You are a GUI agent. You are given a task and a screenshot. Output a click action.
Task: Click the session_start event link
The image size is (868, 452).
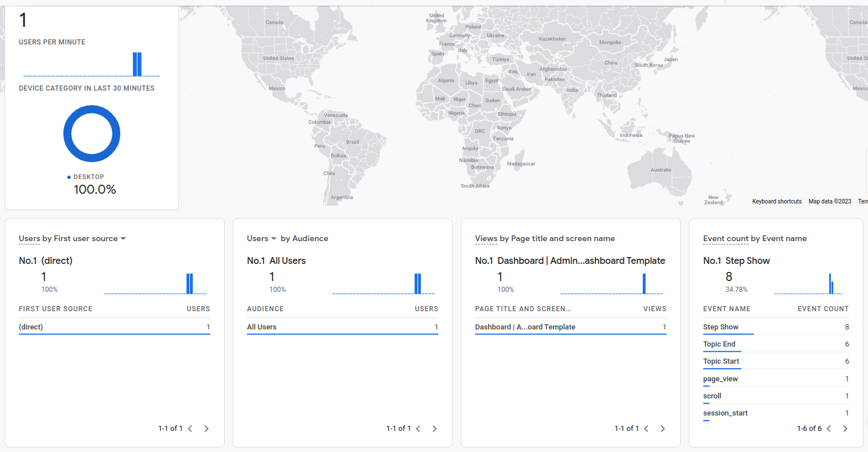725,413
